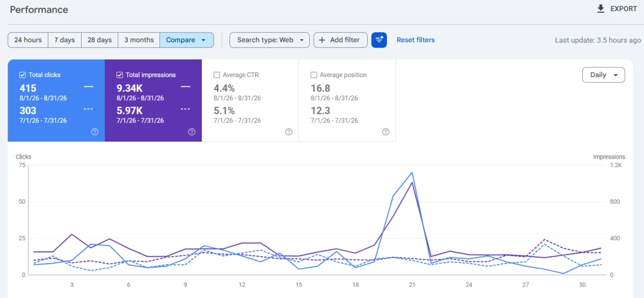Enable the Average position checkbox
This screenshot has height=298, width=644.
coord(314,75)
